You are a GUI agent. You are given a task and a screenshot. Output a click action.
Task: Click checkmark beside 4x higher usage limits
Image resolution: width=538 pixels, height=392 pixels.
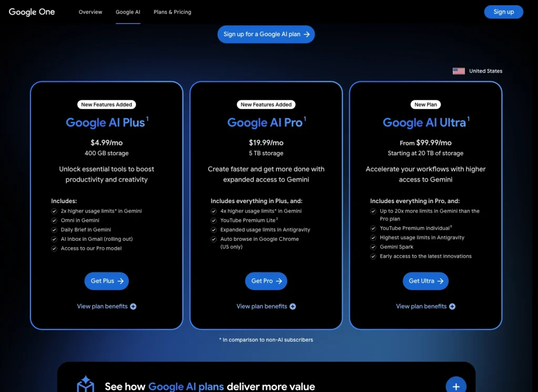(214, 211)
